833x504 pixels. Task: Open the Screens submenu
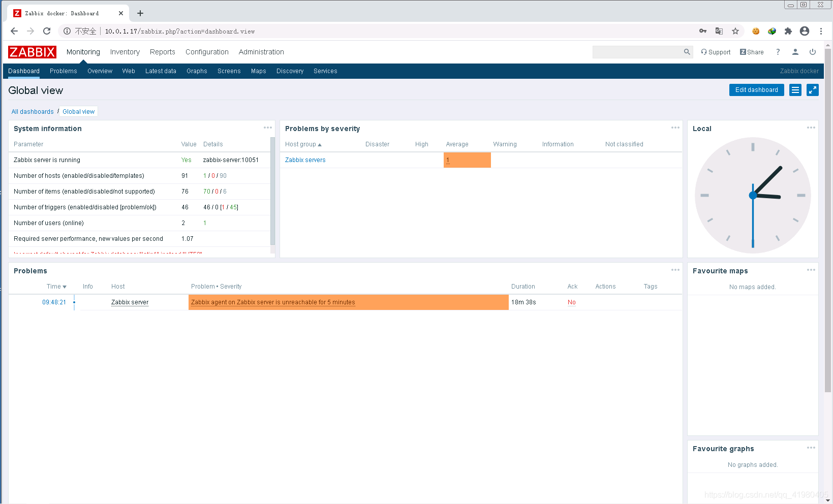229,71
